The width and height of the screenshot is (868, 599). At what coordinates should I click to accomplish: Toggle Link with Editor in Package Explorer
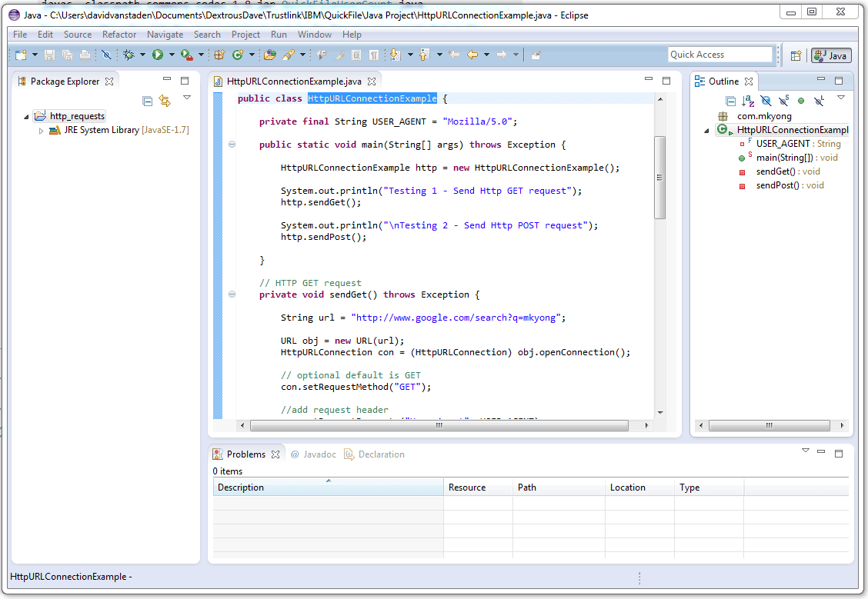(x=165, y=101)
